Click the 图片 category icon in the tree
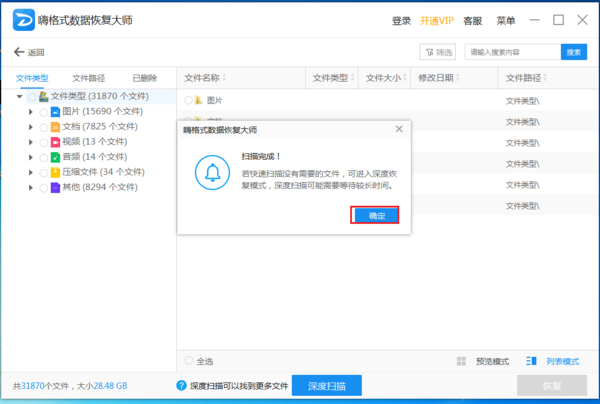The image size is (600, 404). pyautogui.click(x=55, y=112)
